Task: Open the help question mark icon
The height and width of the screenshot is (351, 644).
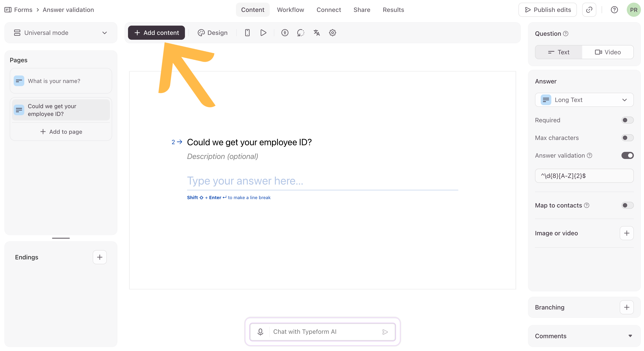Action: pyautogui.click(x=614, y=10)
